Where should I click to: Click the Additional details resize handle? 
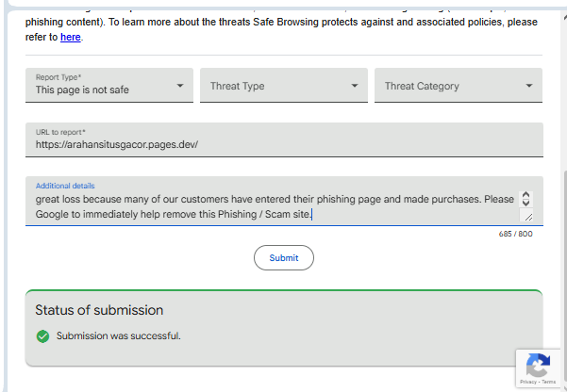click(x=527, y=217)
